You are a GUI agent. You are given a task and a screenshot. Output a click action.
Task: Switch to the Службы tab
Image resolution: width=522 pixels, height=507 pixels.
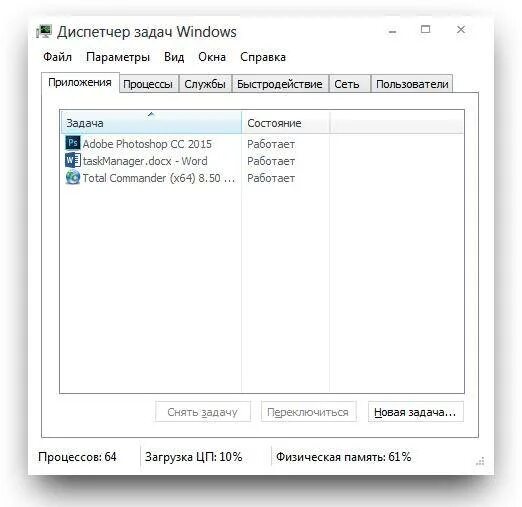coord(205,84)
